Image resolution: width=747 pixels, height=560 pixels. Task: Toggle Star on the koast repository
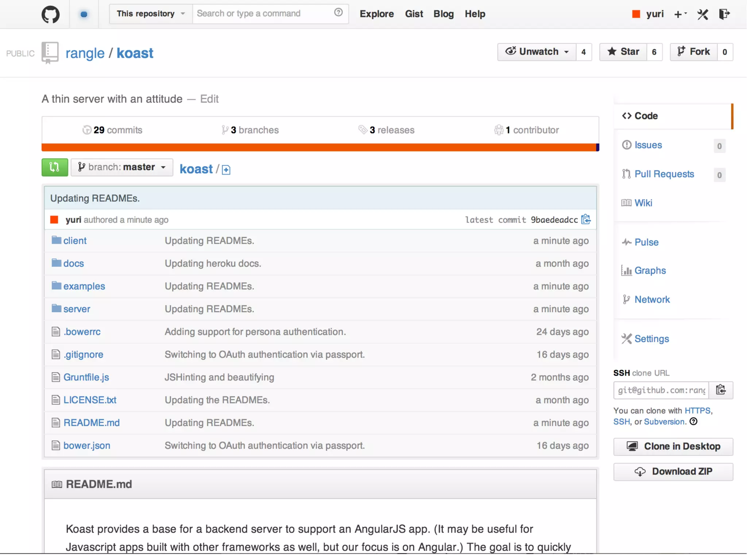623,52
